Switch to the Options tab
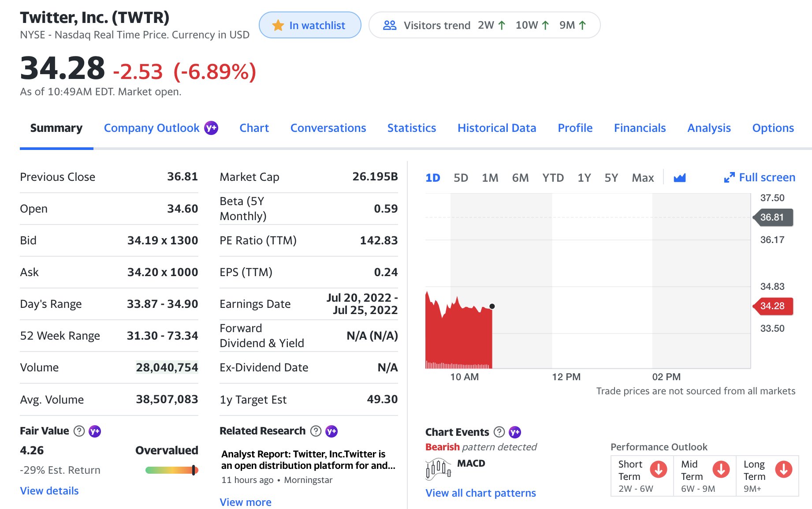The image size is (812, 509). [x=773, y=128]
